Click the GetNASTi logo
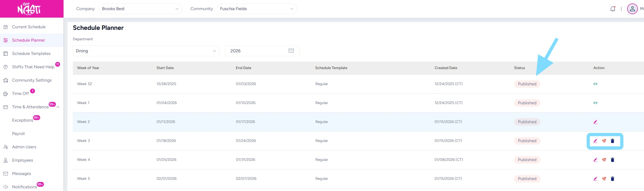Viewport: 644px width, 191px height. click(x=29, y=9)
